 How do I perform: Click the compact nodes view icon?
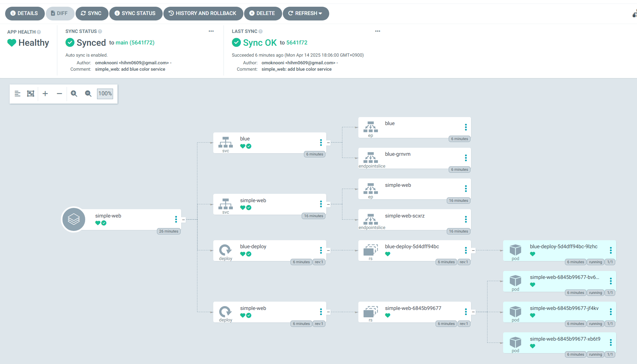[18, 94]
